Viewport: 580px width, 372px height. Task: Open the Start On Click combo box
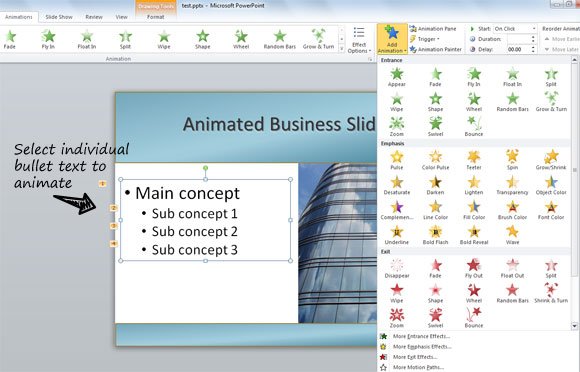coord(515,28)
